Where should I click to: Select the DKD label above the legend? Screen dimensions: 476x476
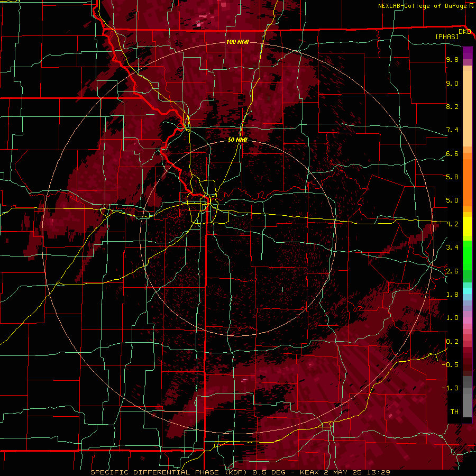click(465, 32)
